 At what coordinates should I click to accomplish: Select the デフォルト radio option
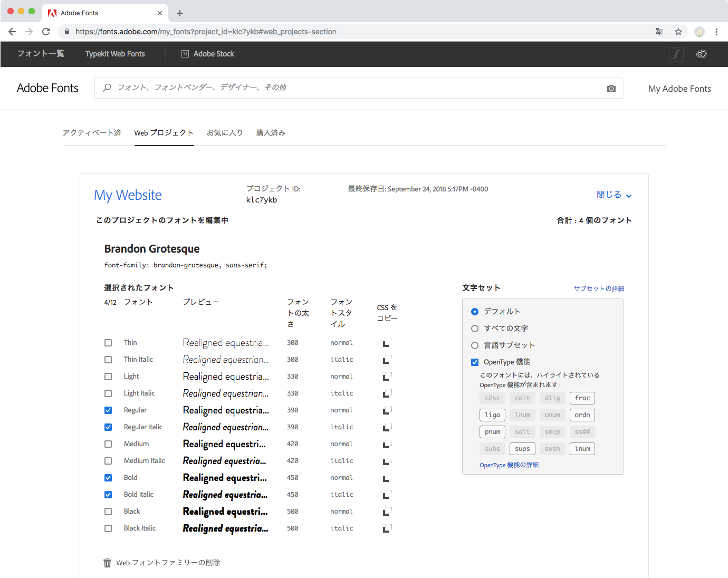click(475, 312)
